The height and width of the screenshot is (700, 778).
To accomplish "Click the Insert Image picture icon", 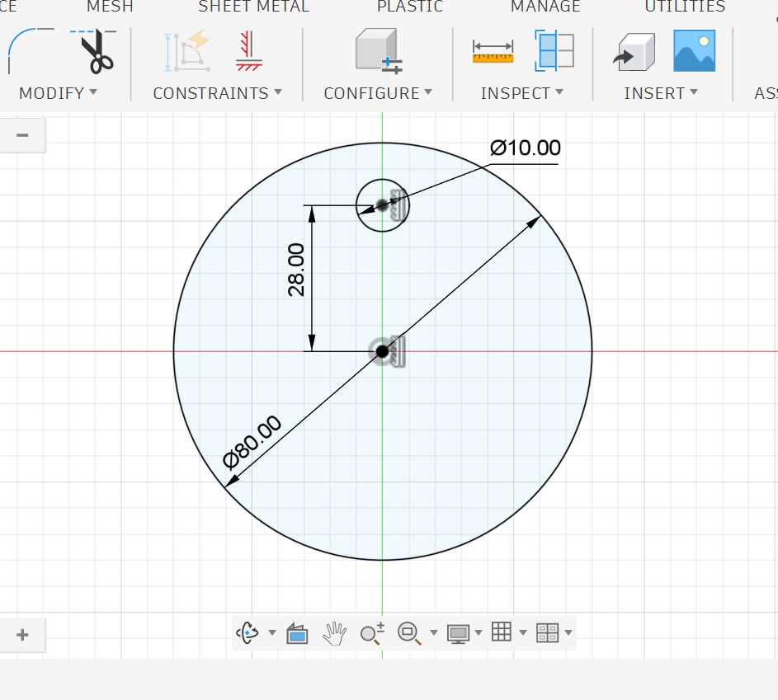I will (x=694, y=50).
